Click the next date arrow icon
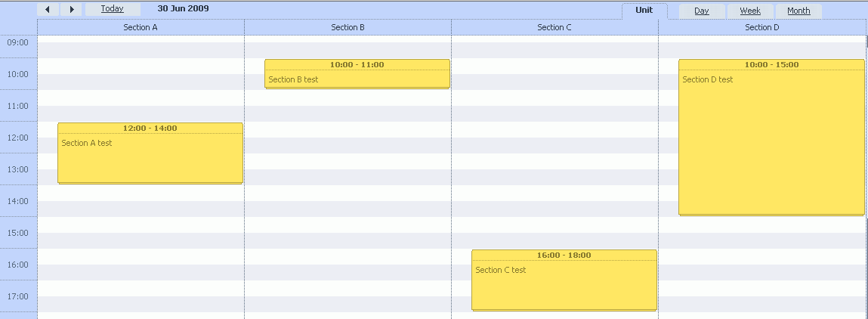 (x=71, y=9)
